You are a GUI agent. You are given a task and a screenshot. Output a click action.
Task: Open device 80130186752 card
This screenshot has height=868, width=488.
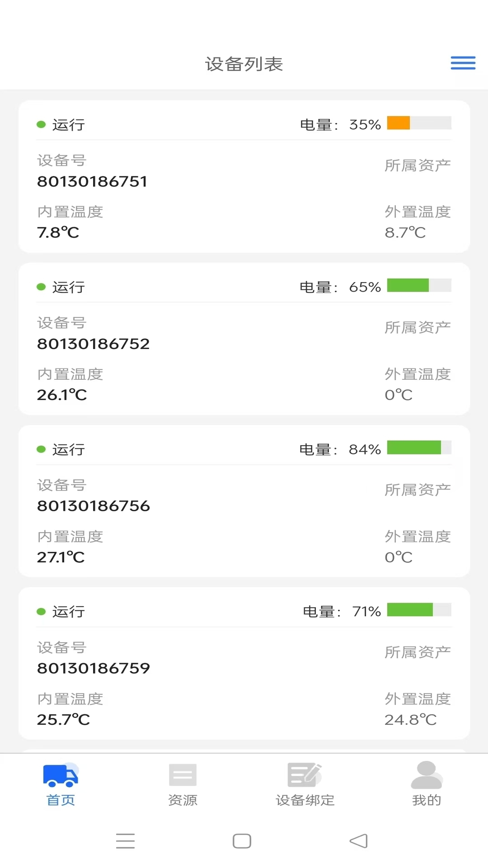244,339
